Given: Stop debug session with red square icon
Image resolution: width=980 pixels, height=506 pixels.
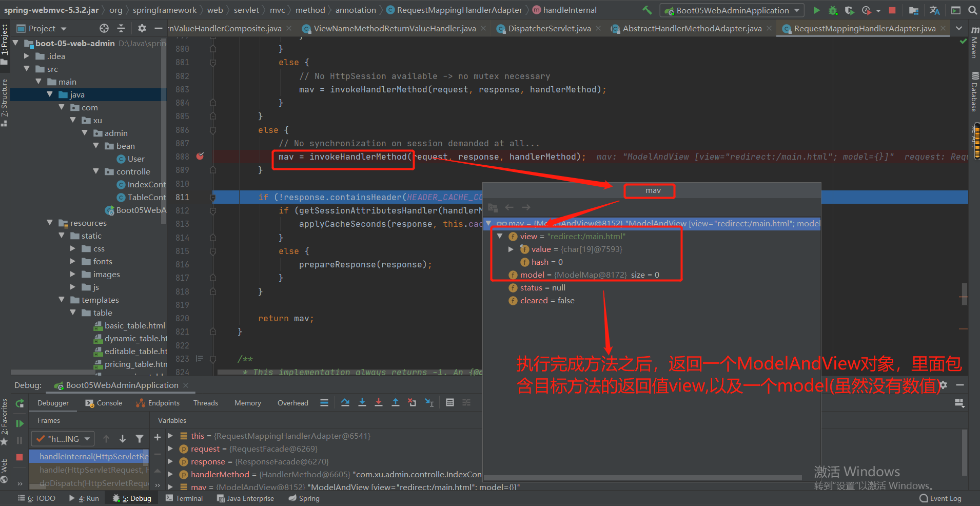Looking at the screenshot, I should pyautogui.click(x=19, y=457).
